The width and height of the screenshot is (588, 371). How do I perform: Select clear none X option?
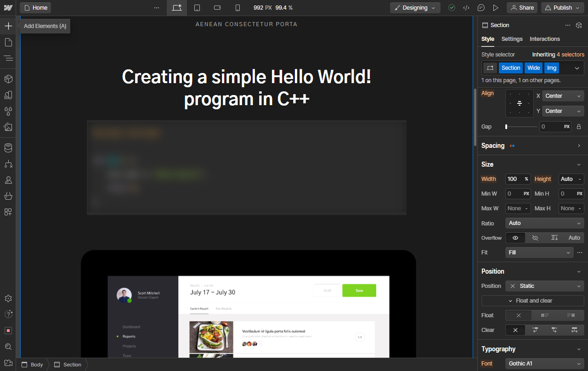(515, 330)
